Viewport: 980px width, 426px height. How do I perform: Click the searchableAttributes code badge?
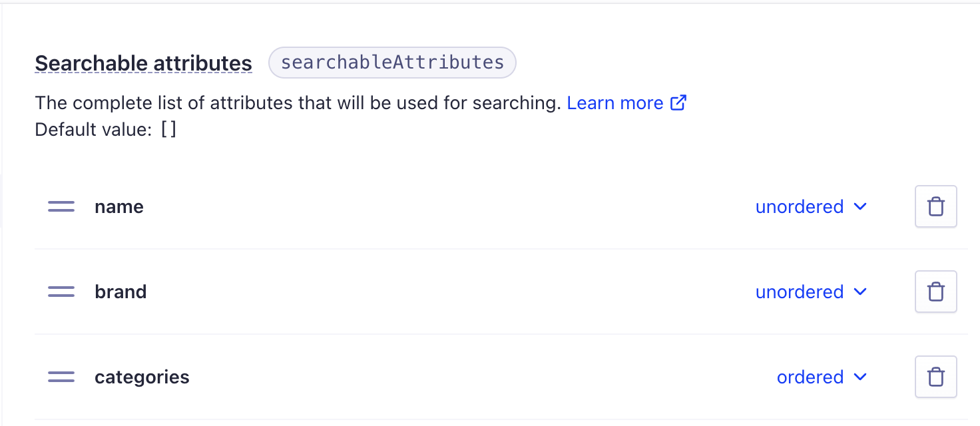(392, 63)
